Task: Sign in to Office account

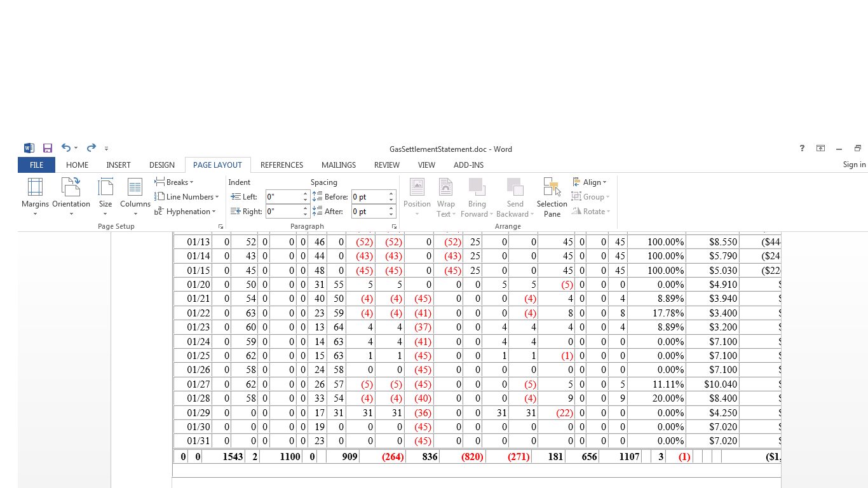Action: pos(854,165)
